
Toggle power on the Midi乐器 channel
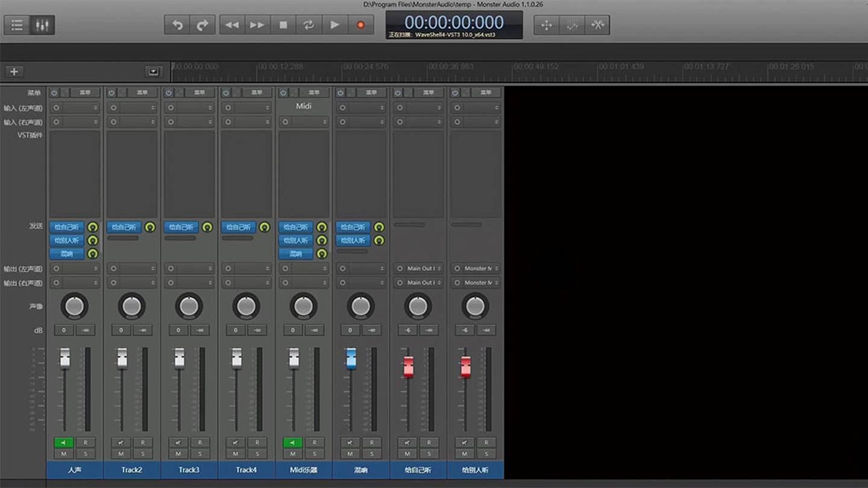pos(283,92)
